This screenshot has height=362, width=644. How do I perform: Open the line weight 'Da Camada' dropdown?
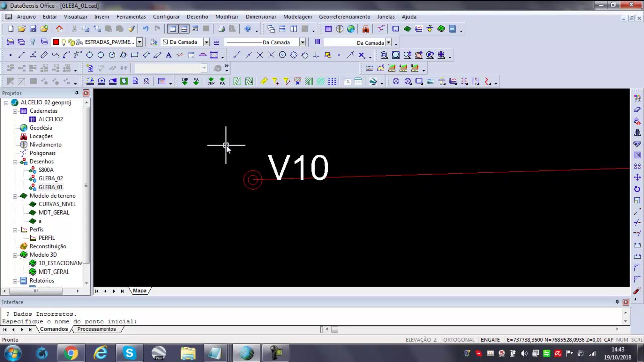coord(388,42)
